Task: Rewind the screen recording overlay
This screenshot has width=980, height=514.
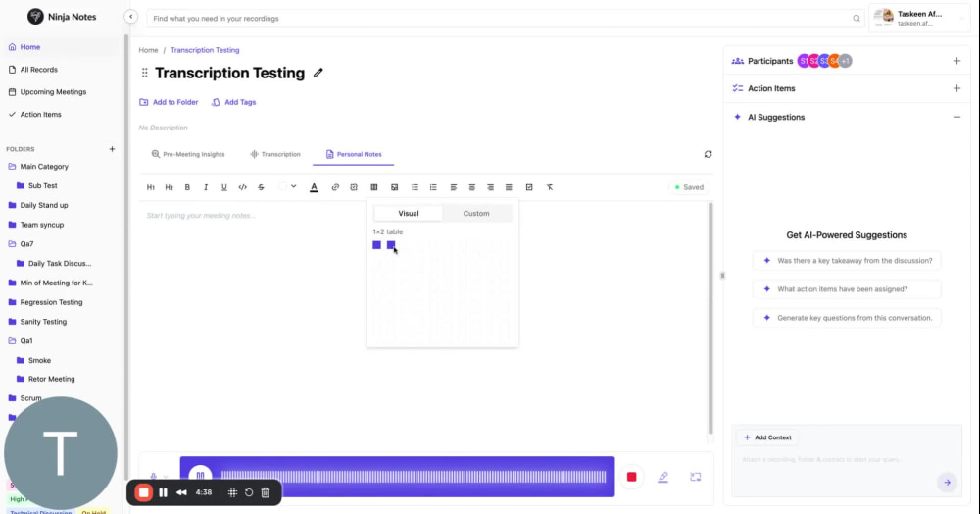Action: coord(181,492)
